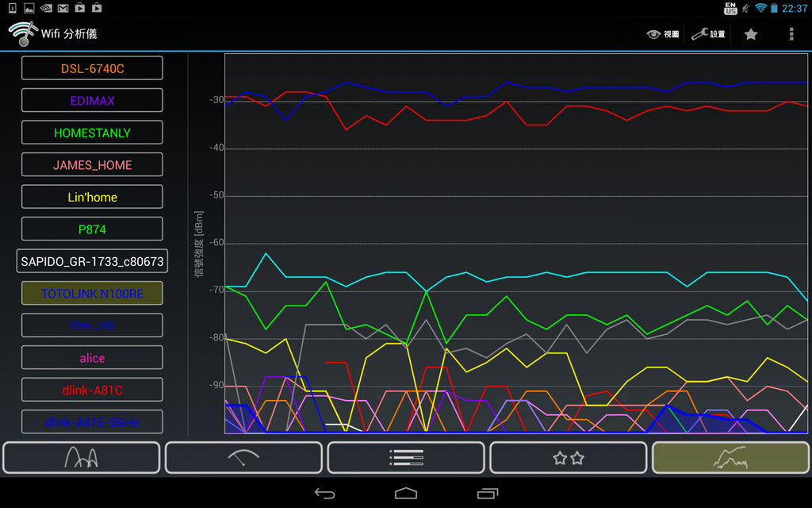
Task: Tap the EN US keyboard language indicator
Action: (730, 8)
